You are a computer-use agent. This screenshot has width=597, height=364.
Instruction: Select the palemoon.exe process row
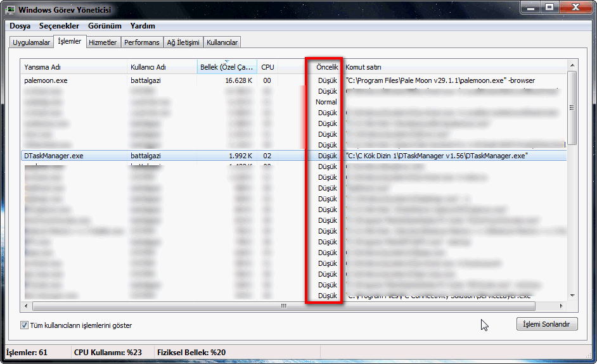(x=293, y=80)
